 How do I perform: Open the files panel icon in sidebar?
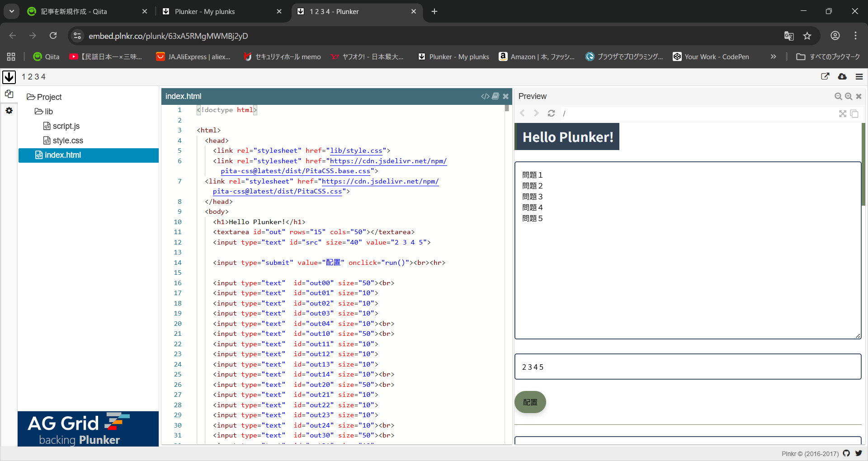point(9,94)
